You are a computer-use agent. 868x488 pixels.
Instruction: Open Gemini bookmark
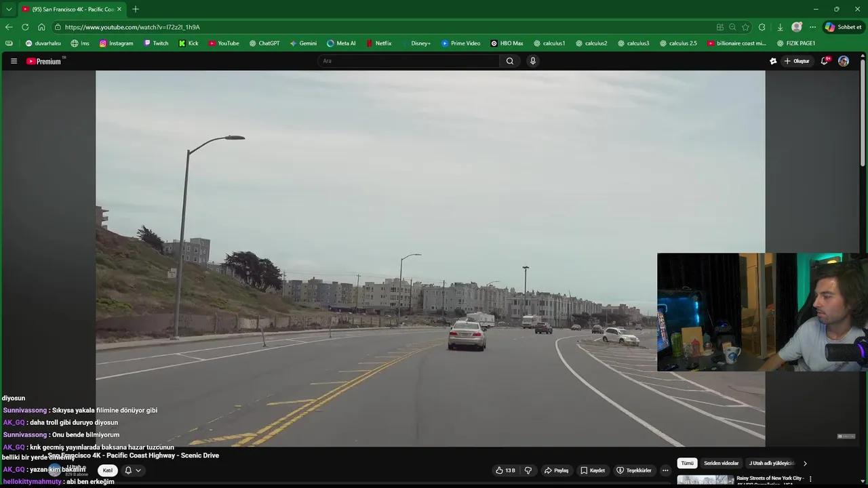click(303, 43)
